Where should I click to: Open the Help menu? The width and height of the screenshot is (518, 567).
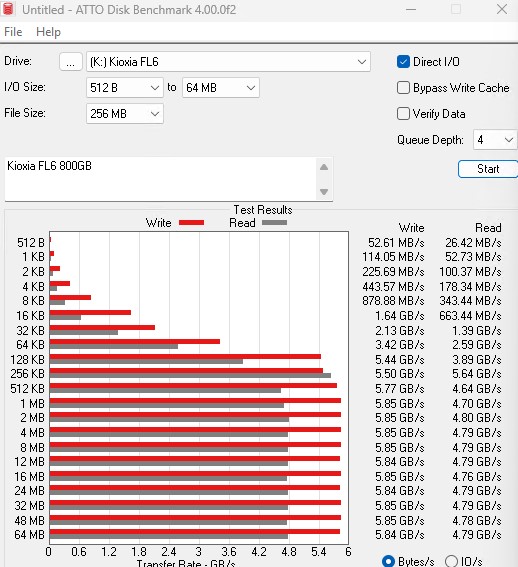pyautogui.click(x=48, y=32)
